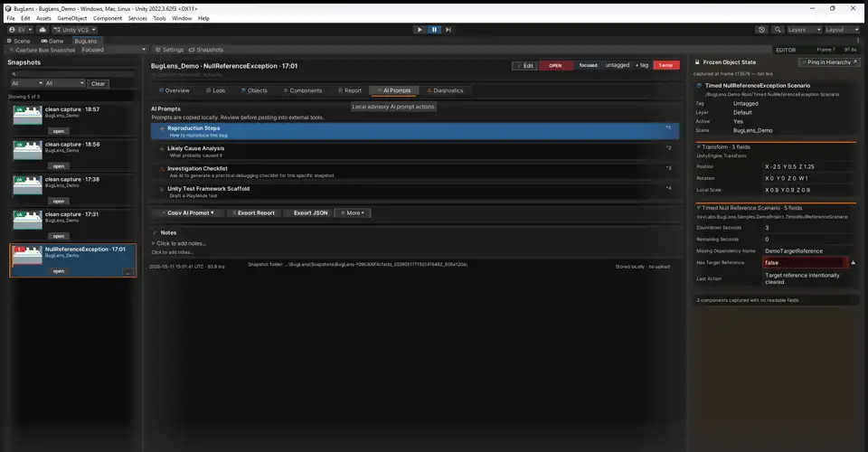Select the BugLens window tab
This screenshot has height=452, width=868.
pos(85,41)
